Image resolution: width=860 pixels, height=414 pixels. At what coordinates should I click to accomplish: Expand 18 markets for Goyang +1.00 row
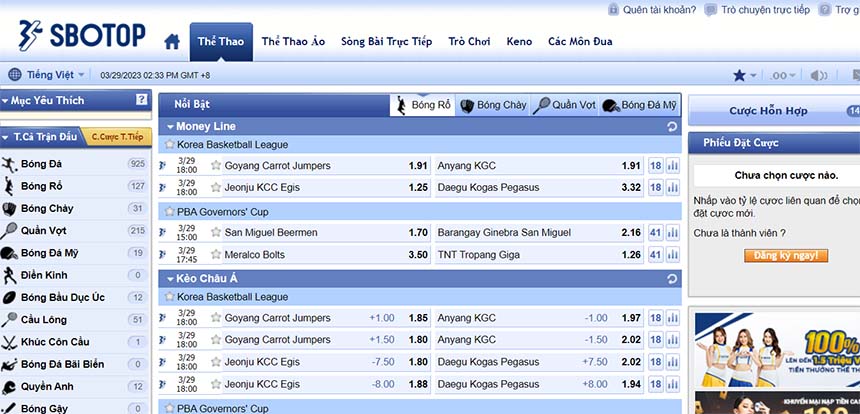[x=656, y=318]
